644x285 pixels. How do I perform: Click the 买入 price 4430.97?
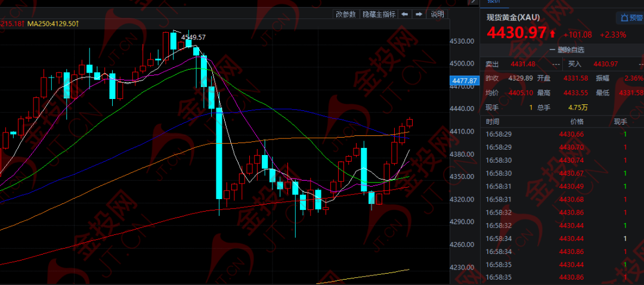click(x=605, y=64)
